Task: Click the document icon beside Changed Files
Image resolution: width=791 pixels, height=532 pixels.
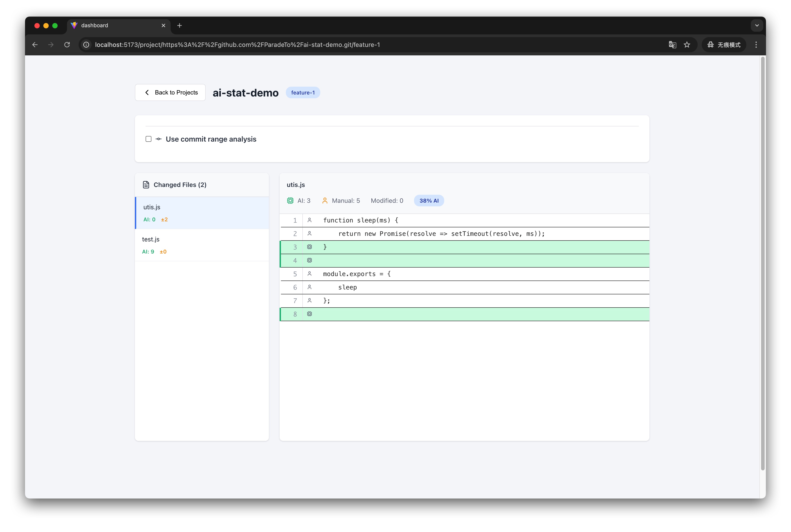Action: click(x=146, y=184)
